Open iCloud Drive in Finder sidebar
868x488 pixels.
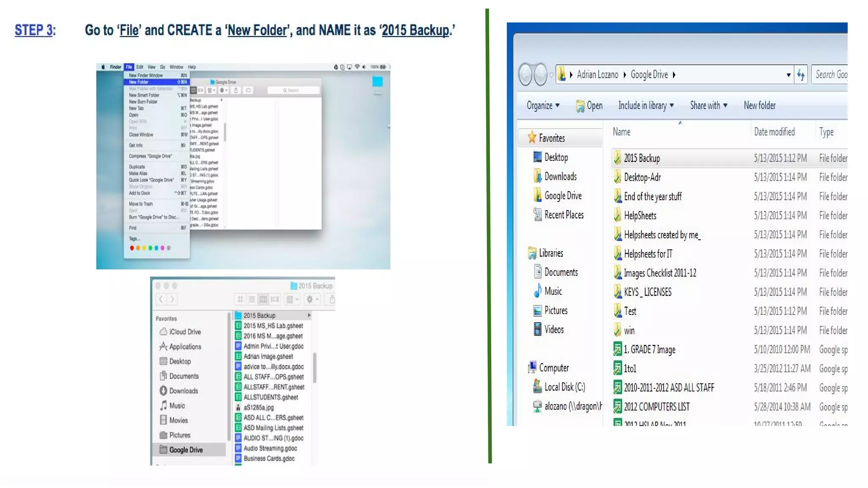[185, 332]
